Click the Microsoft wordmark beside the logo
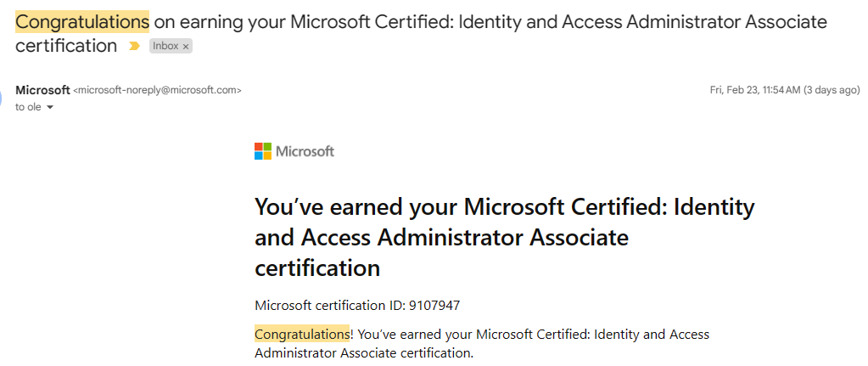The width and height of the screenshot is (868, 366). point(305,151)
